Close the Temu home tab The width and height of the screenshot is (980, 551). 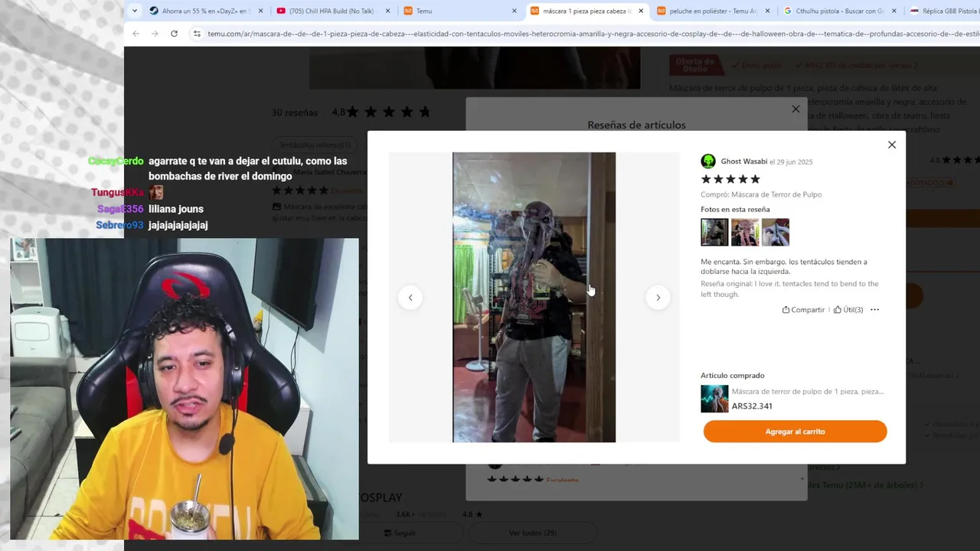click(514, 11)
